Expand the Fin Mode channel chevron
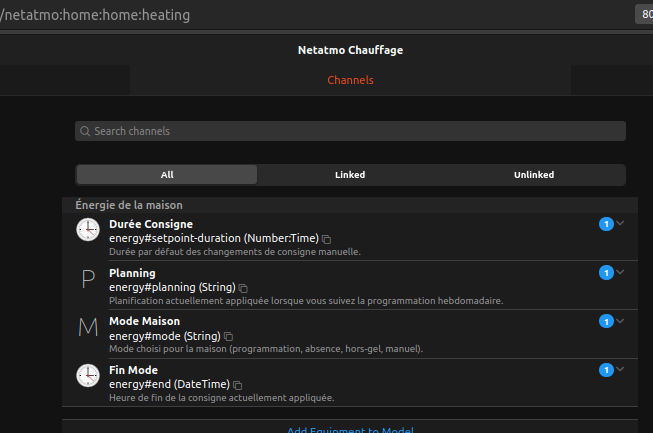 click(620, 369)
